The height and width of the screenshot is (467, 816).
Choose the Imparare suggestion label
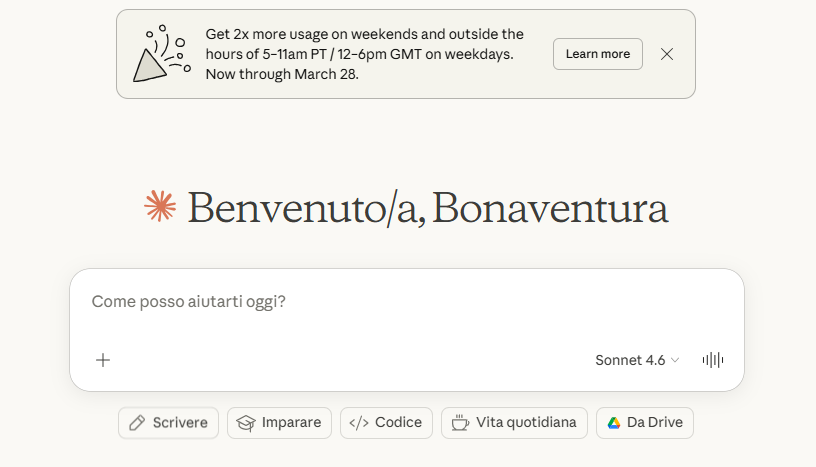coord(291,423)
